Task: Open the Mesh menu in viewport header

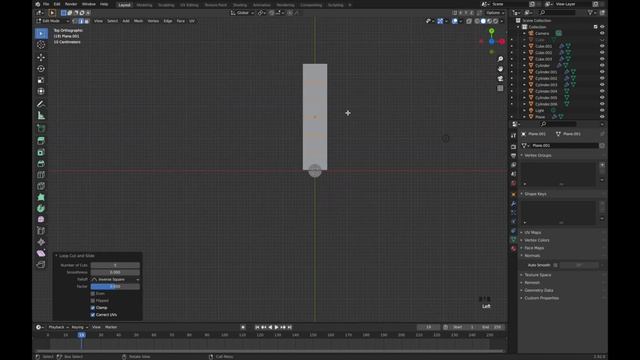Action: tap(138, 21)
